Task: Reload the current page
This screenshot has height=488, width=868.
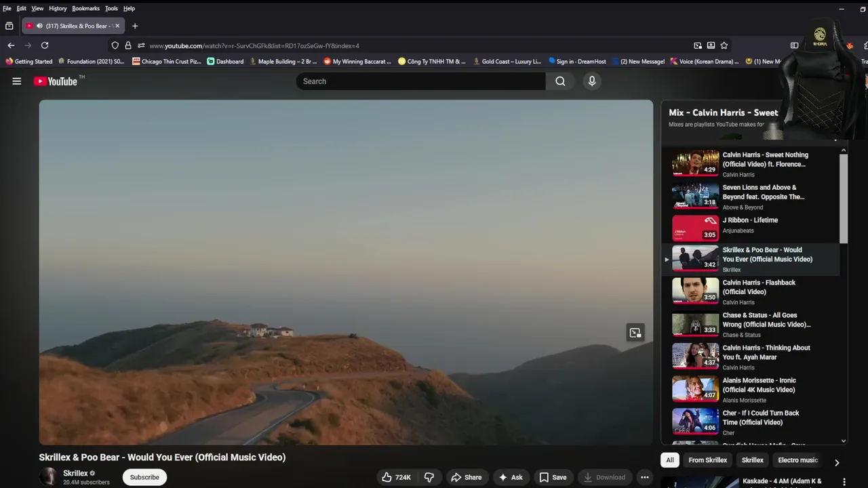Action: pos(45,45)
